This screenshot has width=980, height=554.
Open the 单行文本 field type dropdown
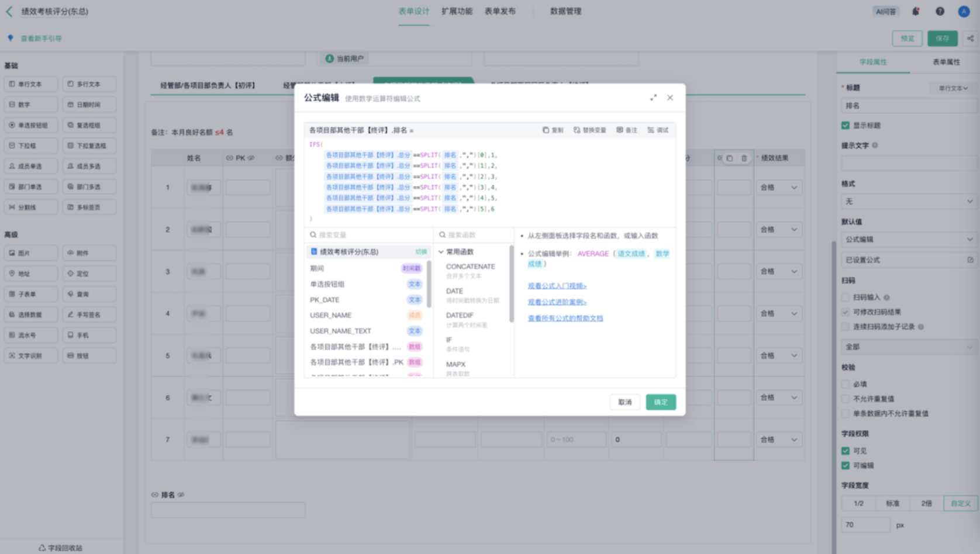(x=953, y=88)
